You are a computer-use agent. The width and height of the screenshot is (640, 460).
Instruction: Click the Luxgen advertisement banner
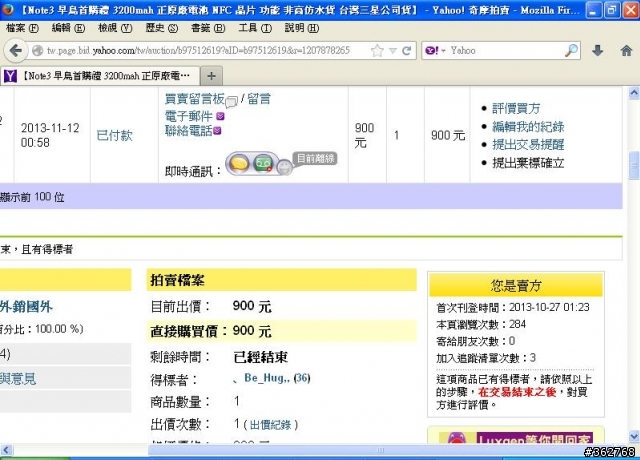click(515, 436)
